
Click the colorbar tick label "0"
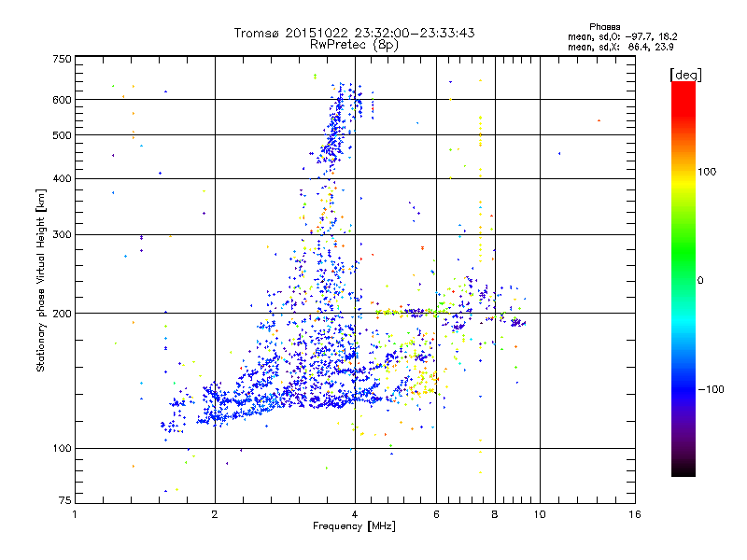700,281
